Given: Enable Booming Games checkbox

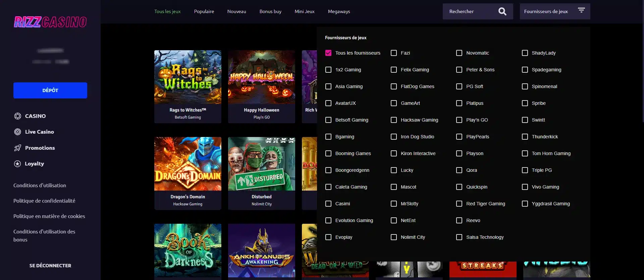Looking at the screenshot, I should click(328, 153).
